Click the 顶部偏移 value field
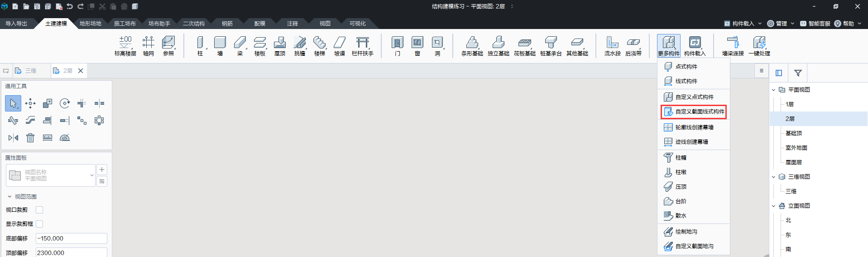Screen dimensions: 868x257 (72, 252)
